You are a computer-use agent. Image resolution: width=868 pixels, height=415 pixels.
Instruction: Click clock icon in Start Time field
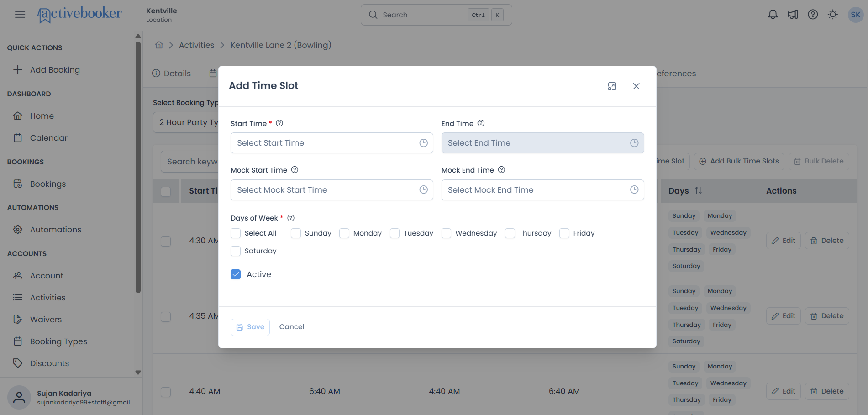423,143
